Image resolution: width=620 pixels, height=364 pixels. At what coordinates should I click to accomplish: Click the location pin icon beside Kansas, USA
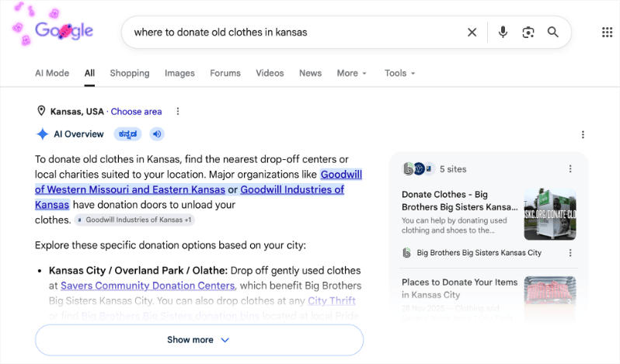point(41,111)
